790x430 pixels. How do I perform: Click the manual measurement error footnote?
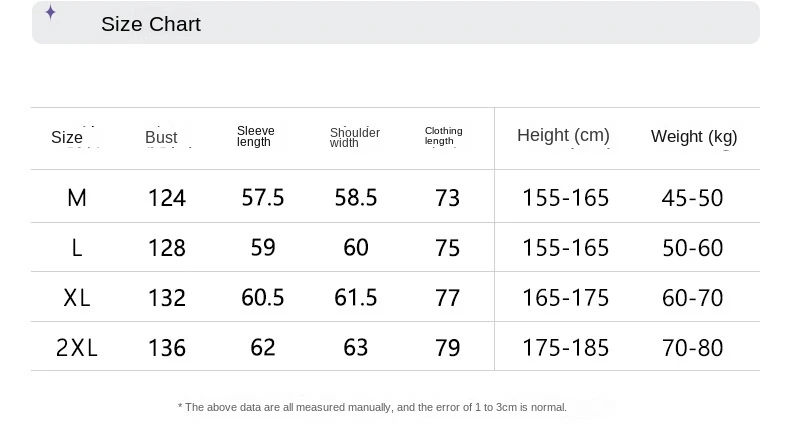point(372,407)
